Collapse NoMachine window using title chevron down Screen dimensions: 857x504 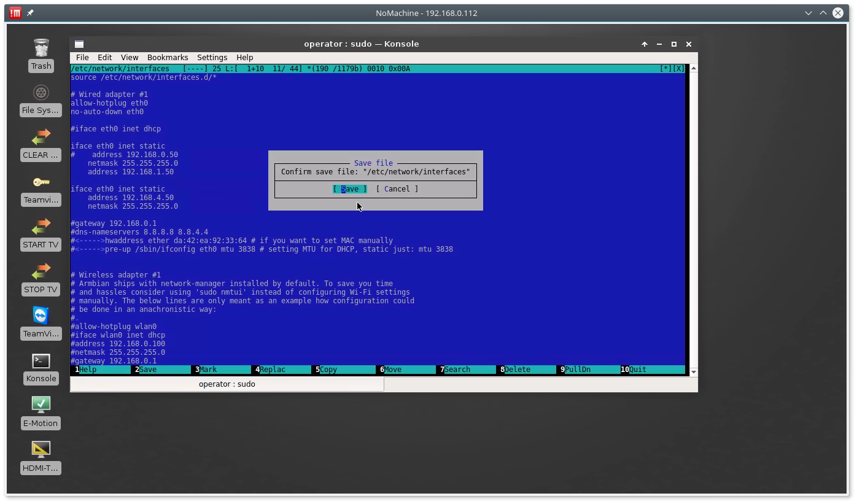(809, 13)
